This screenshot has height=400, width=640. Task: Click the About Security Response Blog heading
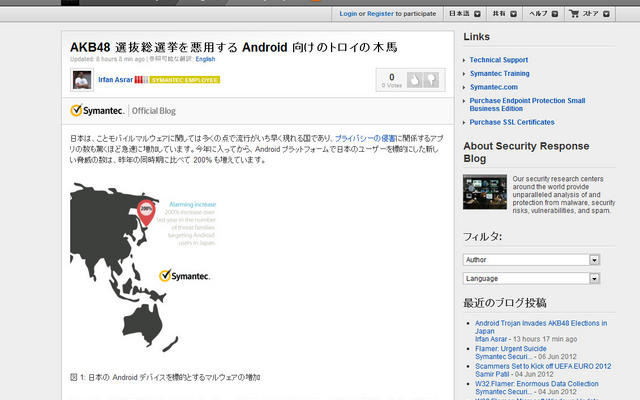point(526,152)
